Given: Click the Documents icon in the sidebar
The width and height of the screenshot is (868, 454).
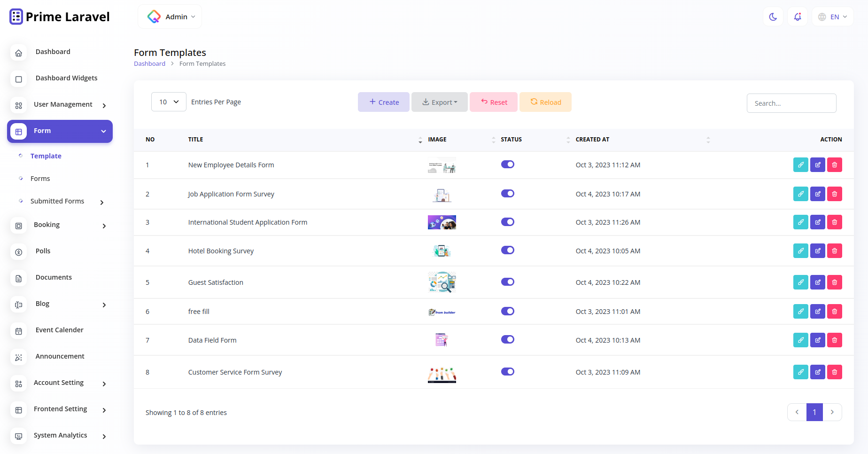Looking at the screenshot, I should (x=18, y=278).
